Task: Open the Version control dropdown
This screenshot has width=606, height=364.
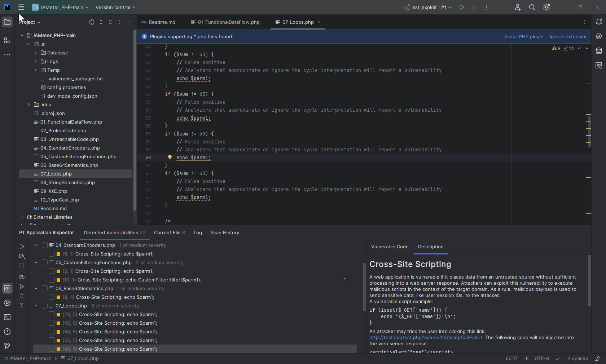Action: tap(115, 7)
